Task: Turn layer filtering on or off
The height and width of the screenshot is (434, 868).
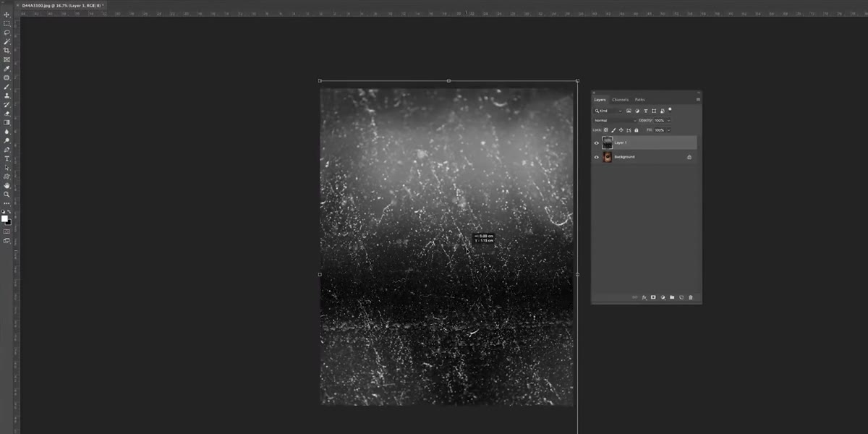Action: [x=670, y=109]
